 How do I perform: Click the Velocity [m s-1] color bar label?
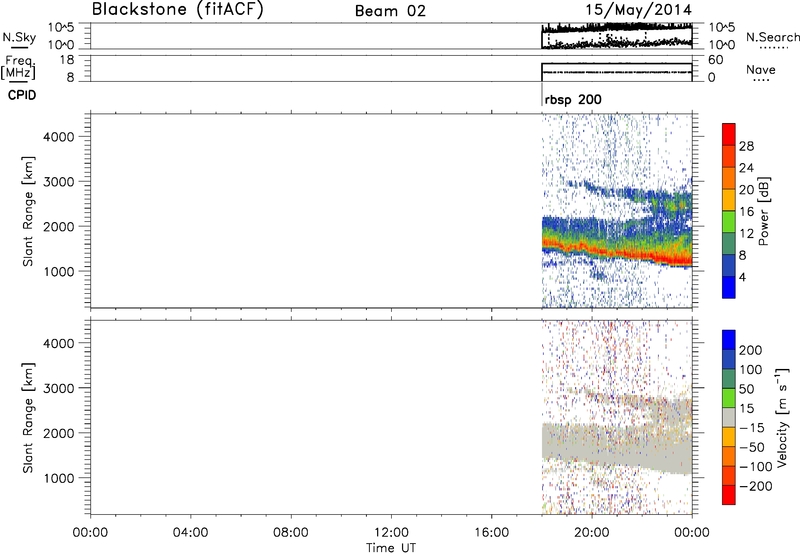tap(782, 418)
